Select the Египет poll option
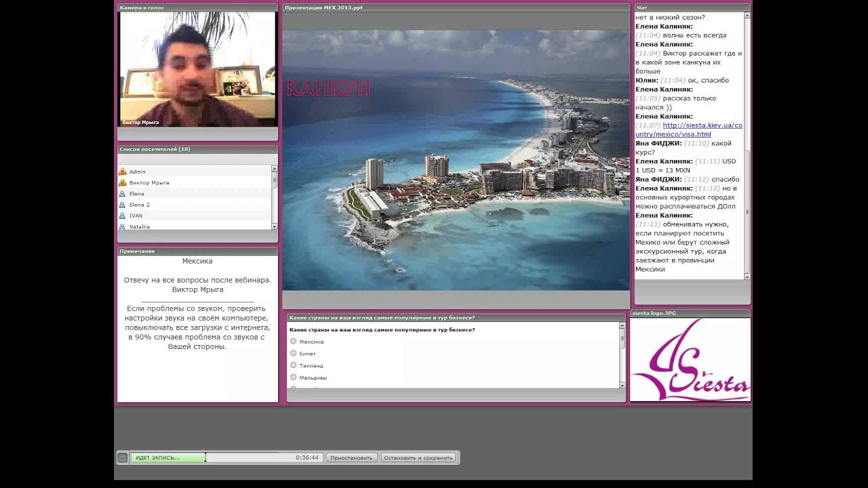 click(294, 353)
